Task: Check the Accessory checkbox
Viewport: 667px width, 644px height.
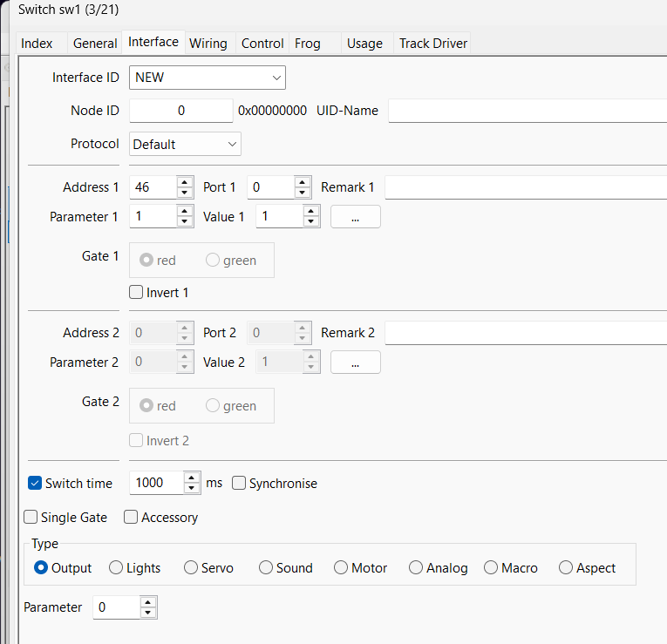Action: (x=132, y=517)
